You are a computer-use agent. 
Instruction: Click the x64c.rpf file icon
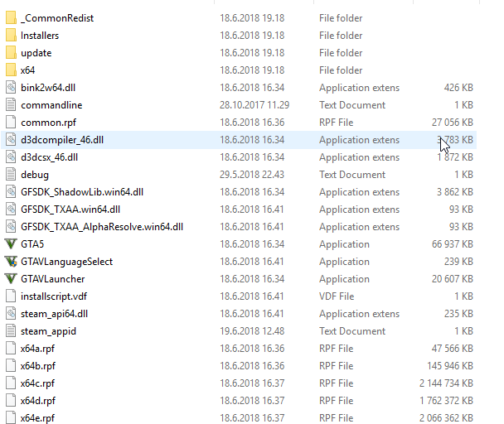pyautogui.click(x=11, y=383)
